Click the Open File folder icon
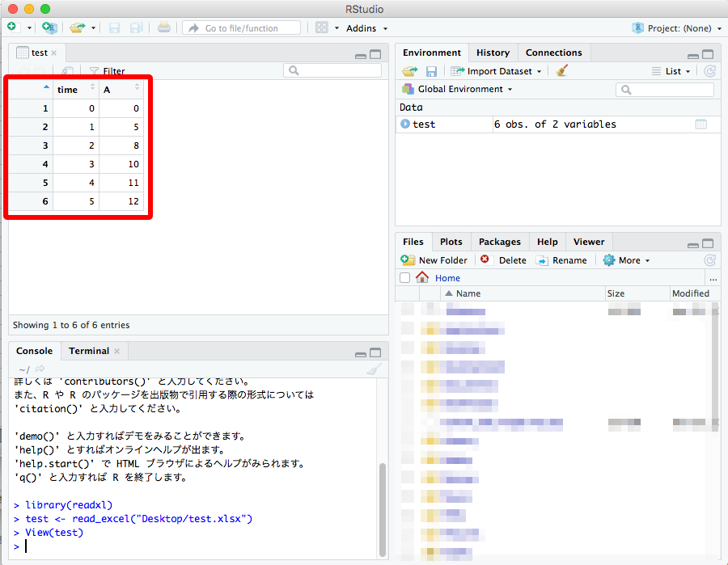The image size is (728, 565). point(77,27)
